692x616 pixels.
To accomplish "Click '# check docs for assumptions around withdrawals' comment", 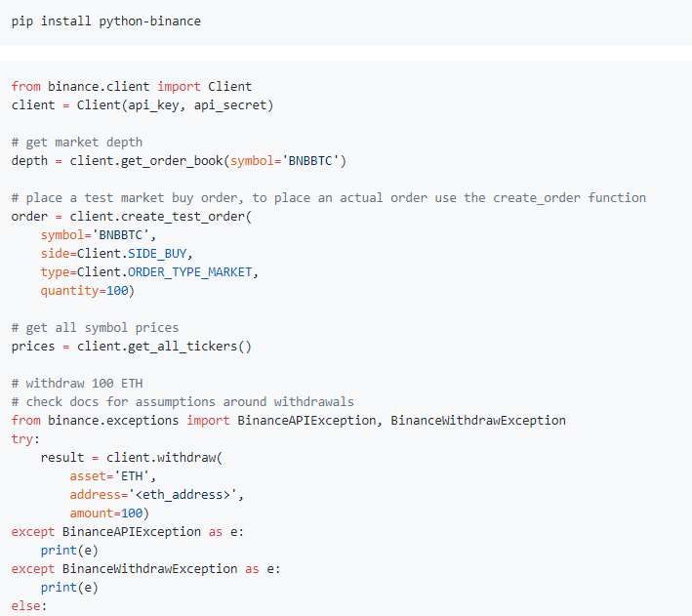I will (x=183, y=402).
